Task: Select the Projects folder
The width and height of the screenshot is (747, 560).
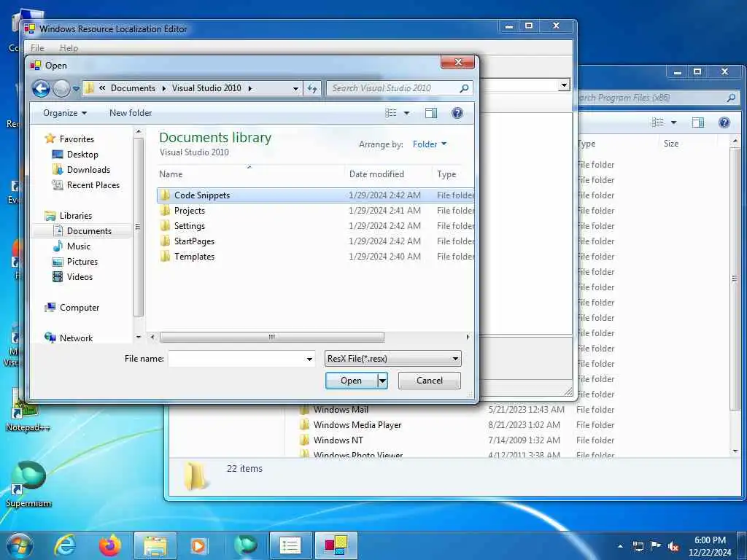Action: click(x=315, y=211)
